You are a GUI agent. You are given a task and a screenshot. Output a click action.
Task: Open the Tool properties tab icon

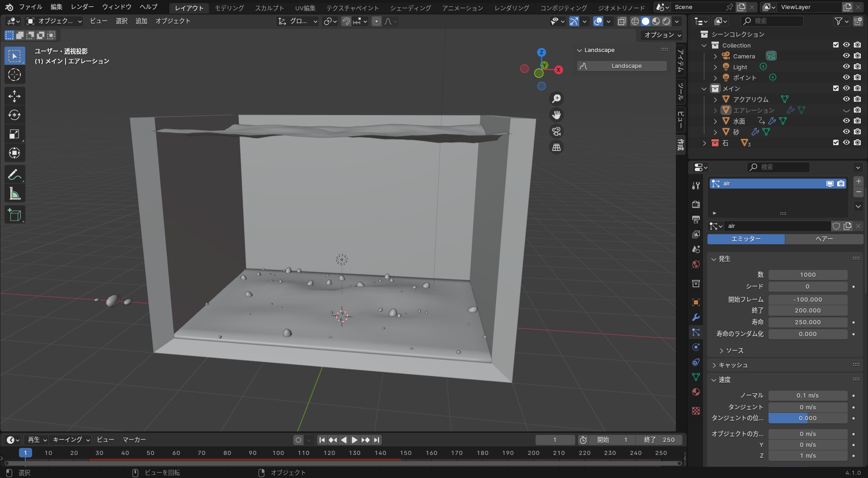point(696,186)
